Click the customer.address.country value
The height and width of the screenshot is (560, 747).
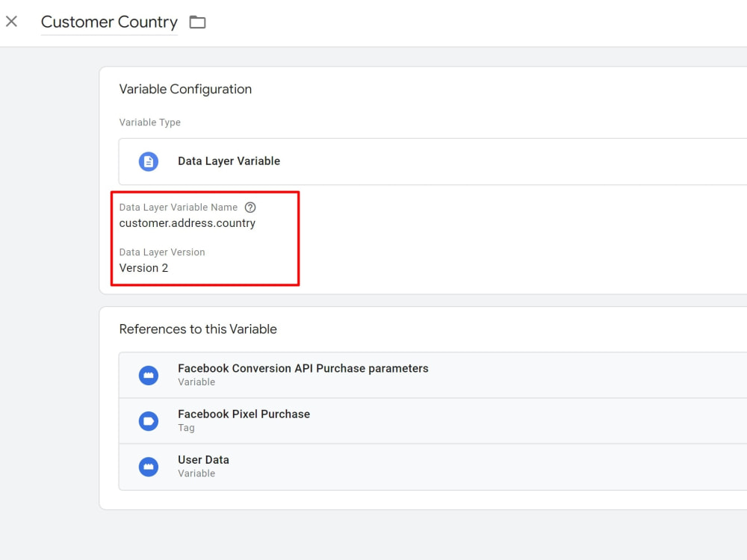point(187,223)
